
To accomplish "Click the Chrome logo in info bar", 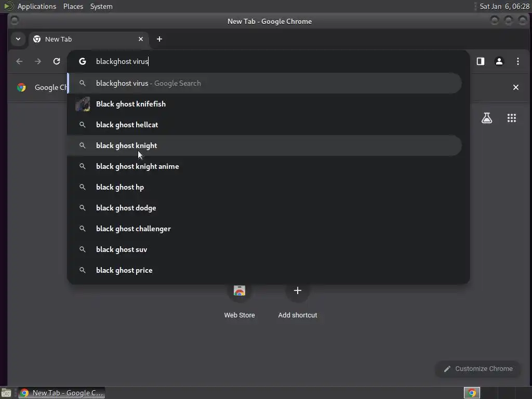I will coord(21,87).
